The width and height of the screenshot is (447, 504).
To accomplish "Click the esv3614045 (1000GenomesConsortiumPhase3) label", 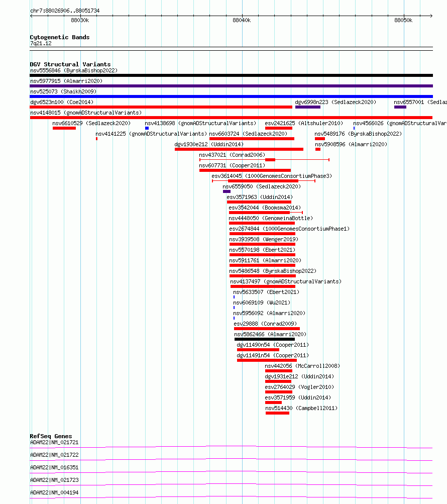I will pos(272,176).
